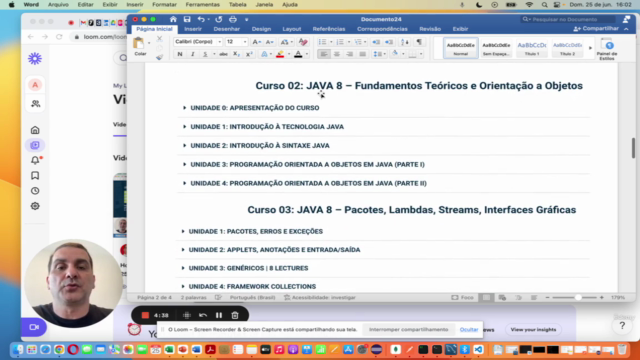Print the document using the printer icon

233,19
